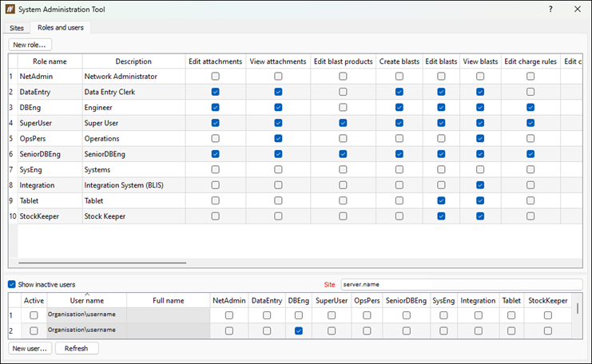This screenshot has height=364, width=592.
Task: Uncheck Show inactive users checkbox
Action: (12, 284)
